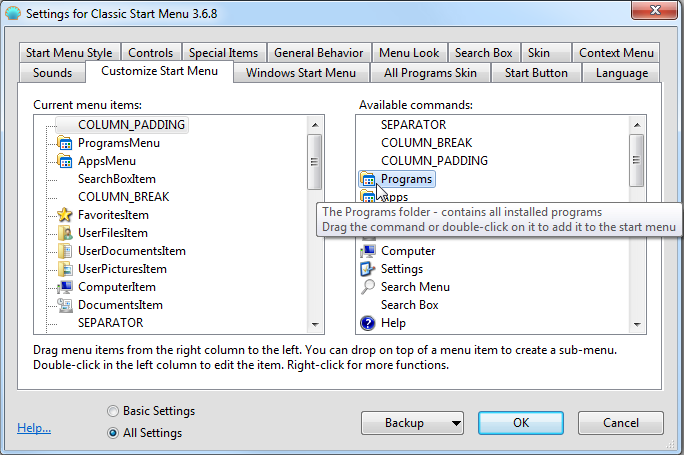
Task: Switch to the Start Menu Style tab
Action: (x=69, y=53)
